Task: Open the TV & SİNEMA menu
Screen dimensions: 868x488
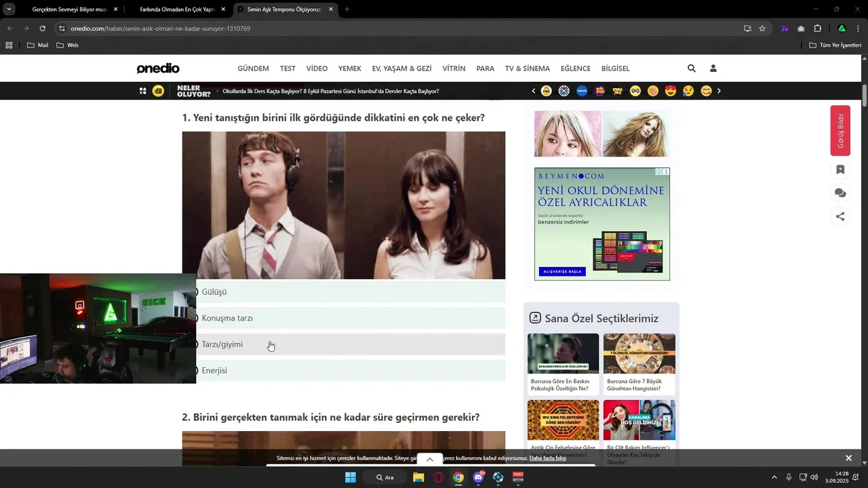Action: (x=528, y=68)
